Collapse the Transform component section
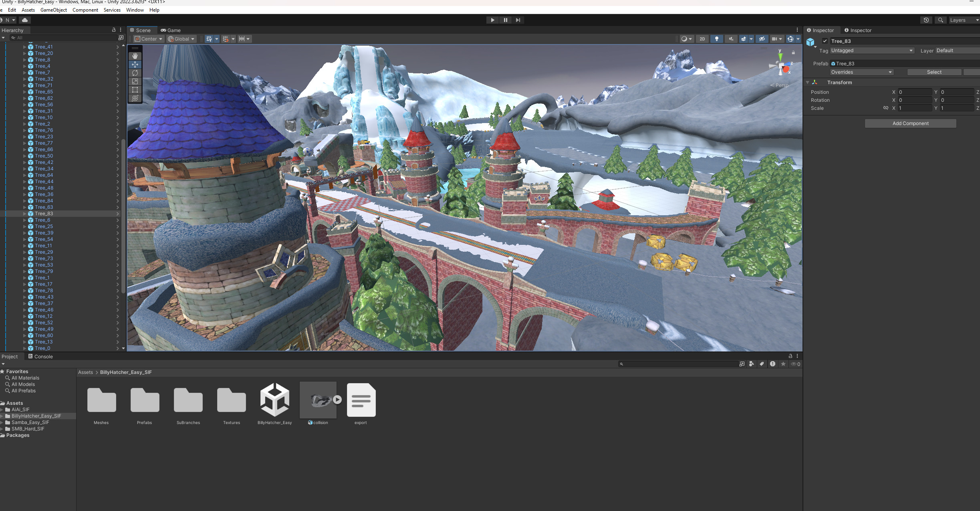Viewport: 980px width, 511px height. click(808, 82)
